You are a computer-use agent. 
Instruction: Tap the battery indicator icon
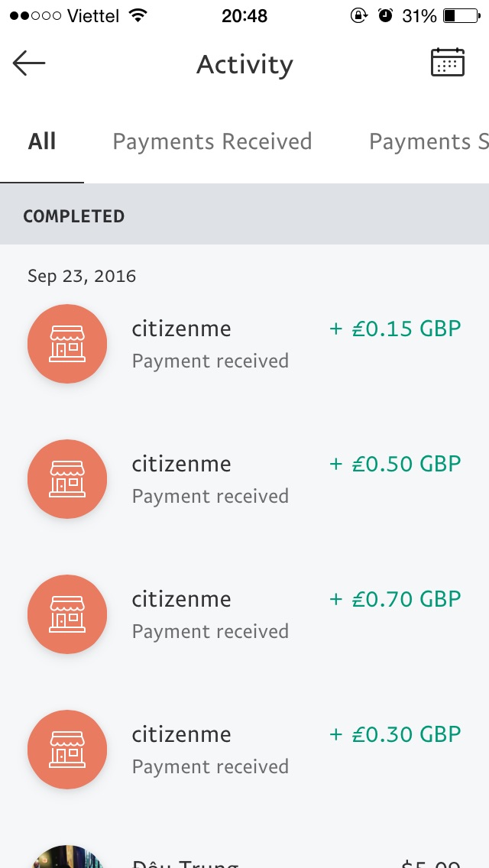459,16
